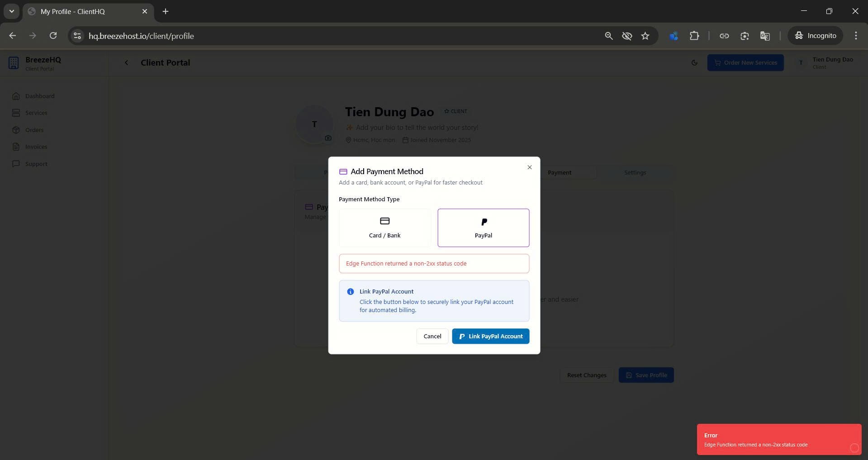Click the Hcmc, Hoc mon location text

pos(370,140)
